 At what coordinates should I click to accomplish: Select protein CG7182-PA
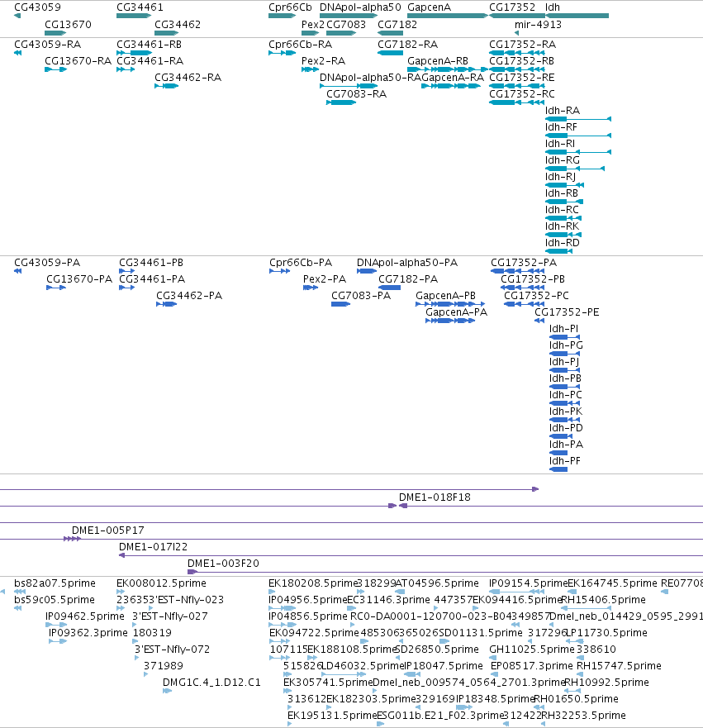pos(408,279)
